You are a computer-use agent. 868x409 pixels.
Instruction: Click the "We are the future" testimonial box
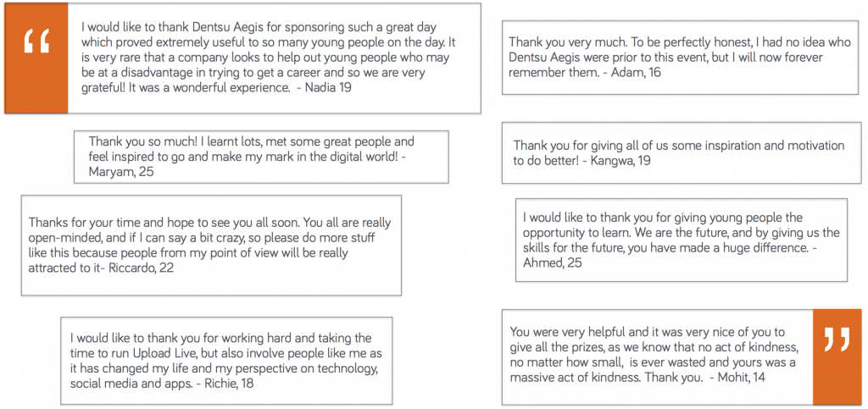click(681, 240)
